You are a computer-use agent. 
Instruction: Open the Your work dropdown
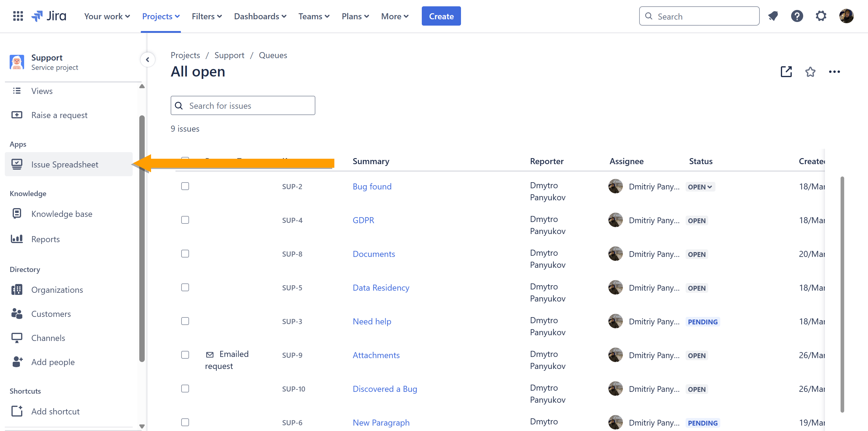point(107,16)
